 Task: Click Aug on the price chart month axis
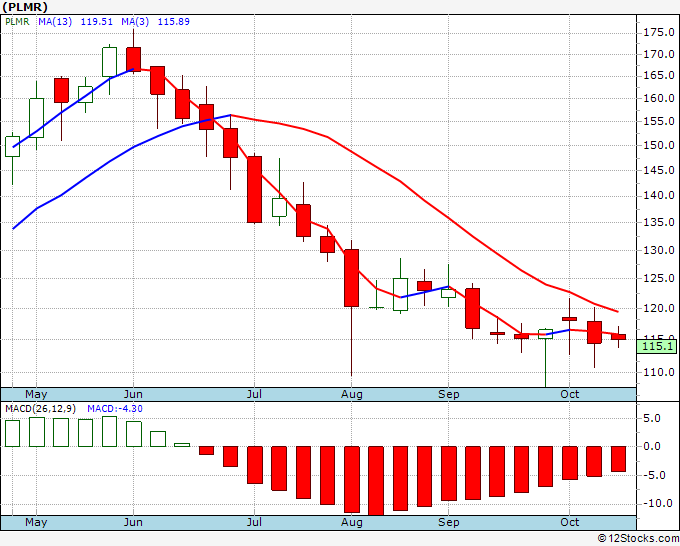[x=351, y=394]
